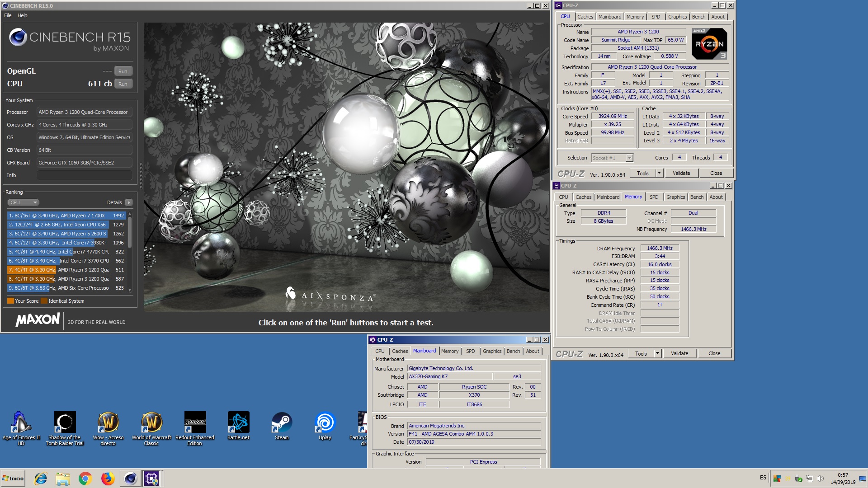Open the taskbar clock showing 0:57
This screenshot has height=488, width=868.
843,479
